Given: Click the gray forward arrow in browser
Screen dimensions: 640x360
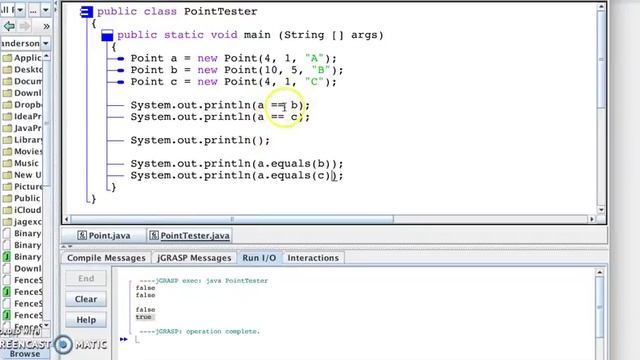Looking at the screenshot, I should tap(25, 27).
